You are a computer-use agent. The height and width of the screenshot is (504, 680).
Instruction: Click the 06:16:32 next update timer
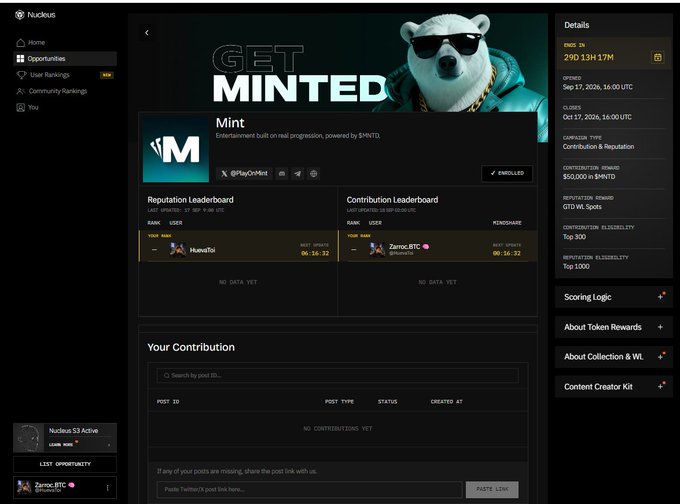(315, 253)
